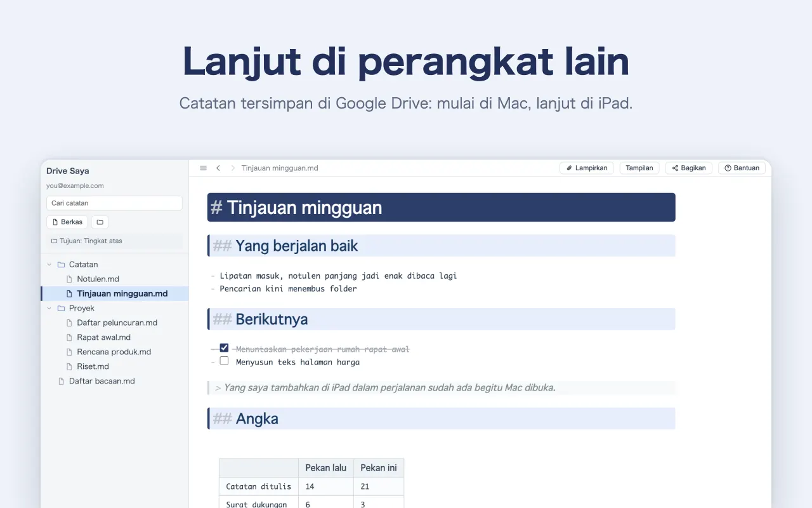Screen dimensions: 812x508
Task: Open the Tampilan menu
Action: pyautogui.click(x=639, y=168)
